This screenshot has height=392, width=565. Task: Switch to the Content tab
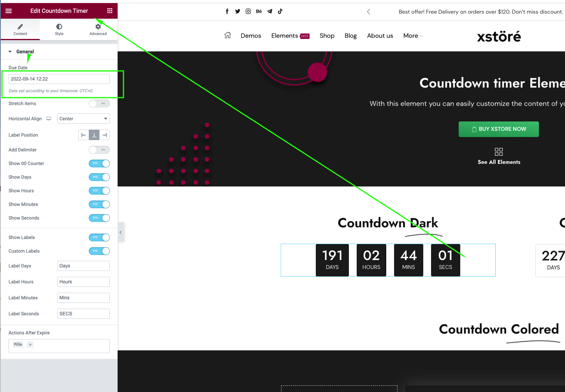click(x=20, y=30)
